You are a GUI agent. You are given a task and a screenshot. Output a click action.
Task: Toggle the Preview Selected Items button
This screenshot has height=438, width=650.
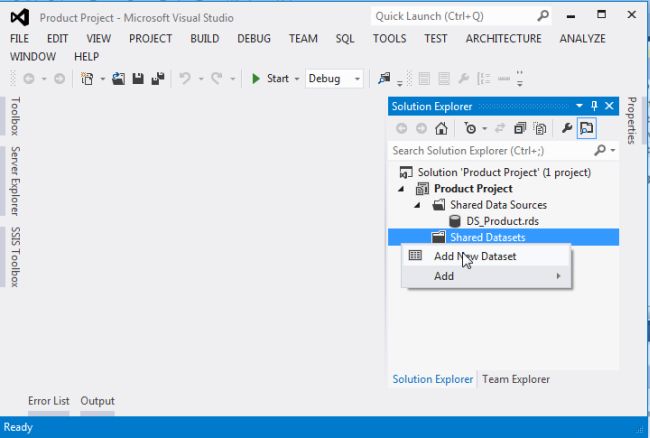pos(587,128)
